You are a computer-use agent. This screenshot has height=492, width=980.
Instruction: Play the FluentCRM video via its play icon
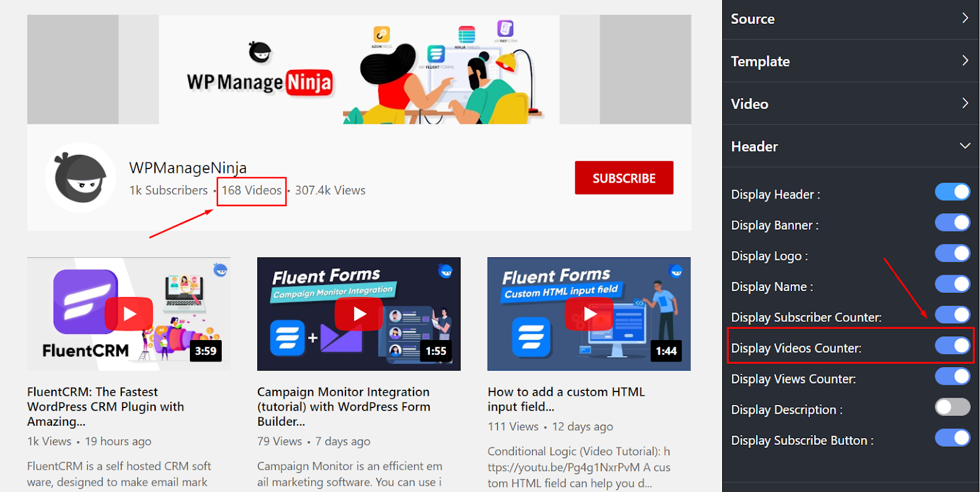[x=129, y=314]
